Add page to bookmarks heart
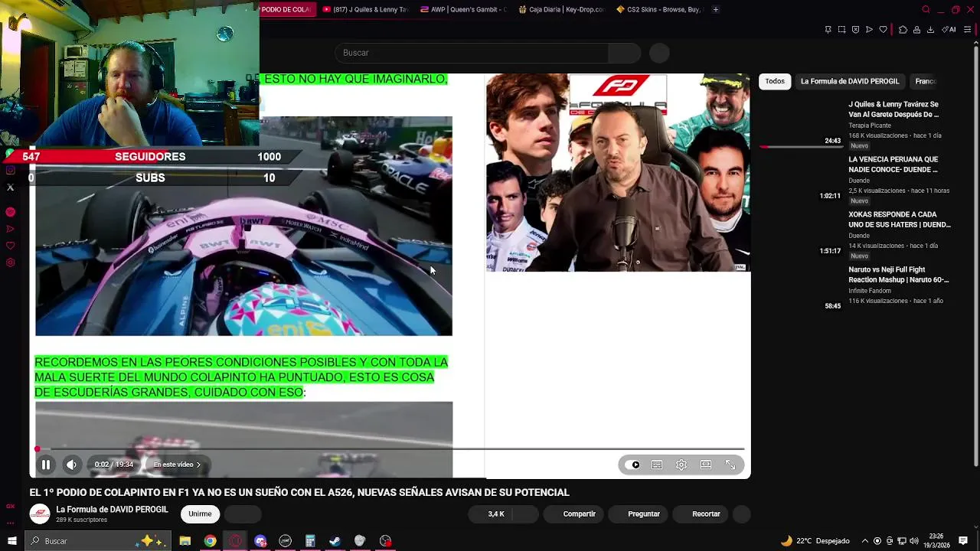980x551 pixels. click(x=883, y=30)
